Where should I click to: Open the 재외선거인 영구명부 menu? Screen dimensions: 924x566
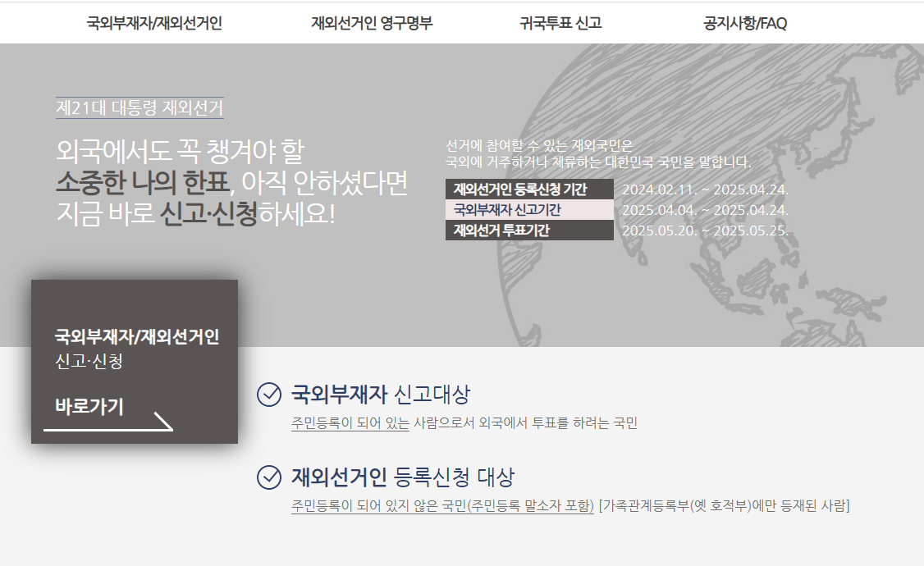372,23
